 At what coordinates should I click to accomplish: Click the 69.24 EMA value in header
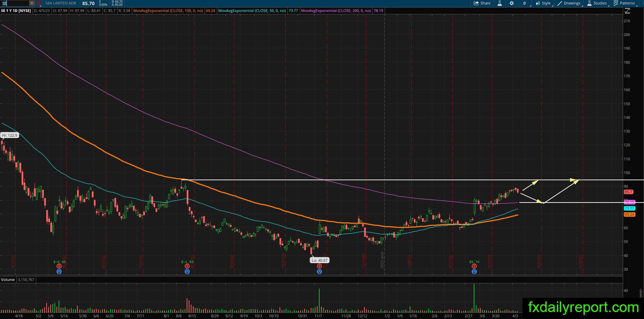click(210, 11)
